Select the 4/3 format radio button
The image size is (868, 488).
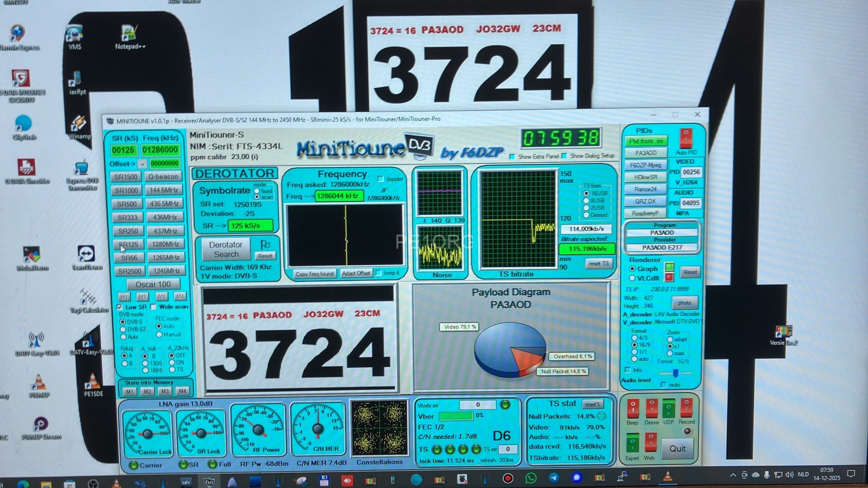(635, 338)
